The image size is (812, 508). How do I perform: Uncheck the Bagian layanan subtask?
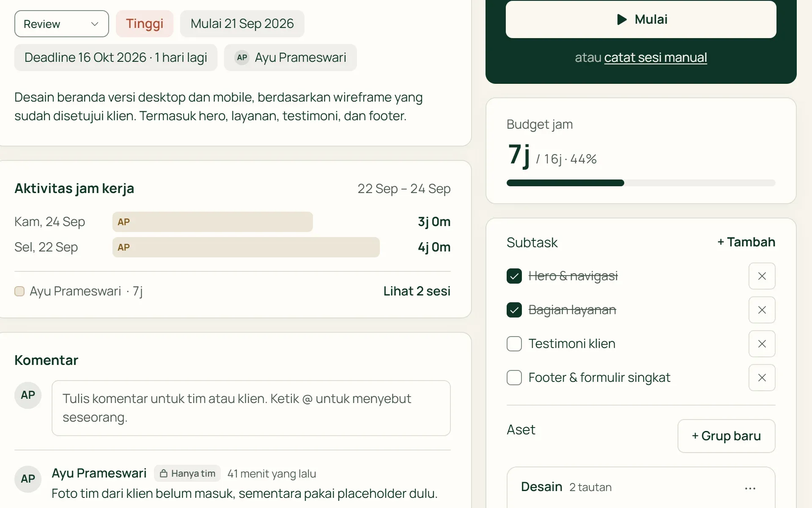pos(514,310)
